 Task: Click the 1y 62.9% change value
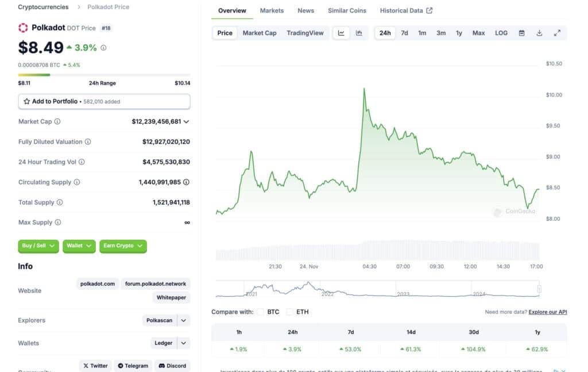pos(537,349)
